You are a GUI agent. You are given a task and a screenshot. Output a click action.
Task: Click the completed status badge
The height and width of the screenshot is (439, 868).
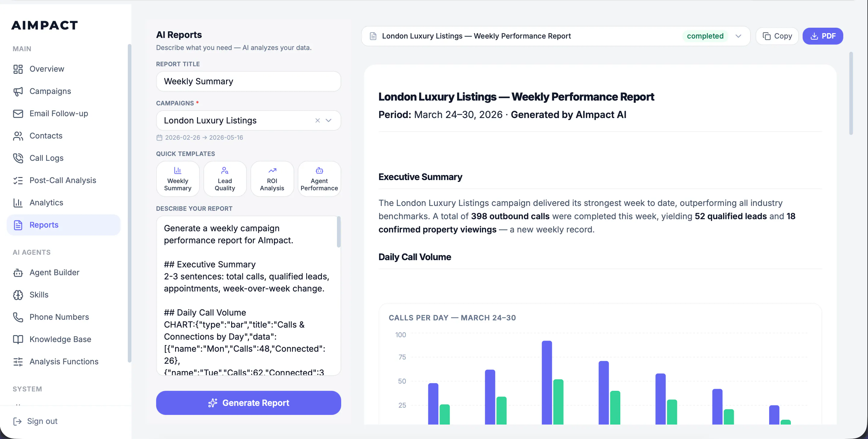click(x=705, y=36)
